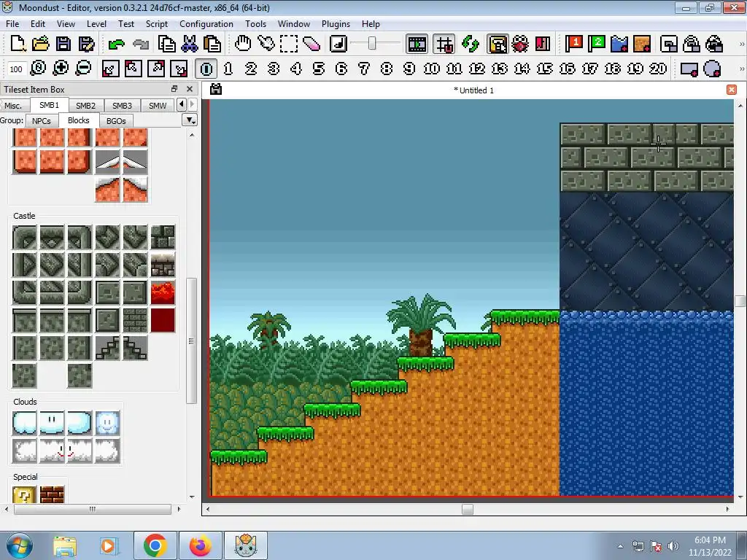
Task: Switch to the SMW tileset tab
Action: pos(158,105)
